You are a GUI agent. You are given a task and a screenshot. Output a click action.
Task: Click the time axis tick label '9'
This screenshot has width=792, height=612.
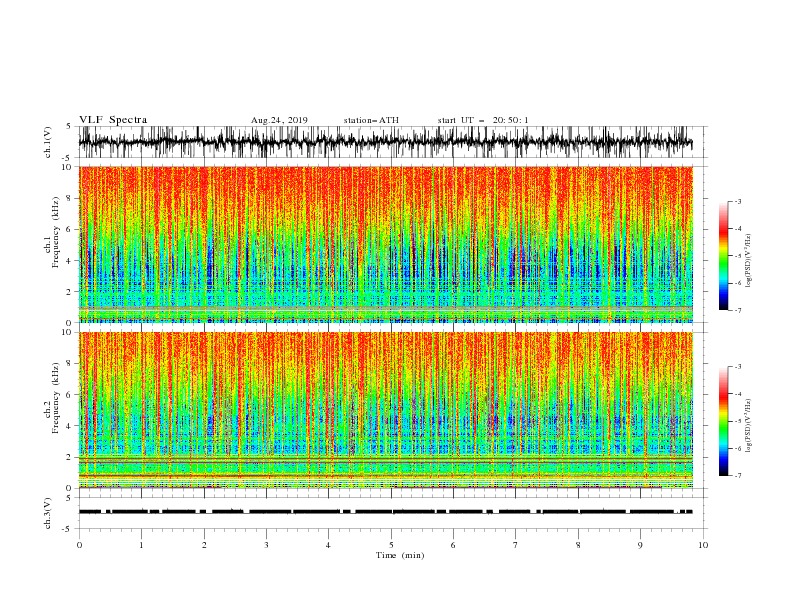click(640, 545)
